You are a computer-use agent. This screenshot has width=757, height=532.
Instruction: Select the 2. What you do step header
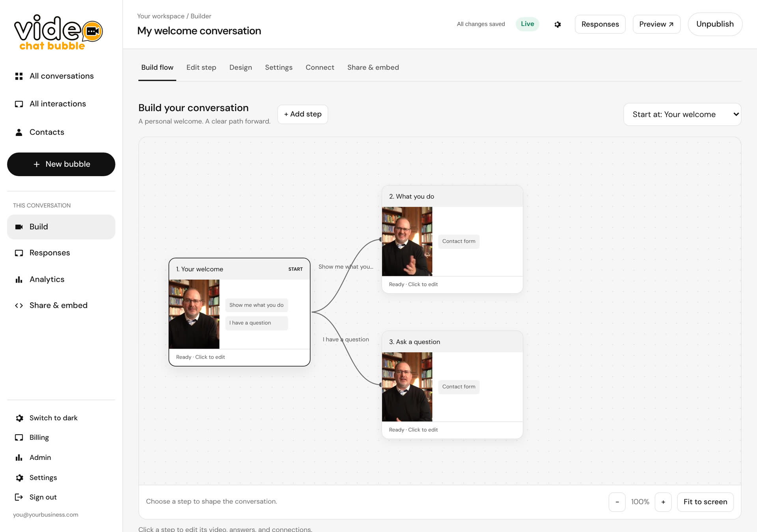tap(452, 196)
